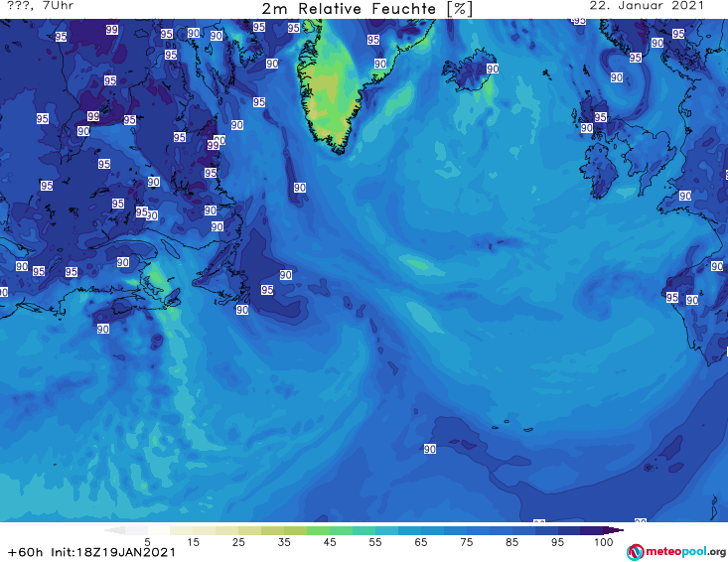
Task: Click the '35' value on the color scale
Action: pyautogui.click(x=284, y=542)
